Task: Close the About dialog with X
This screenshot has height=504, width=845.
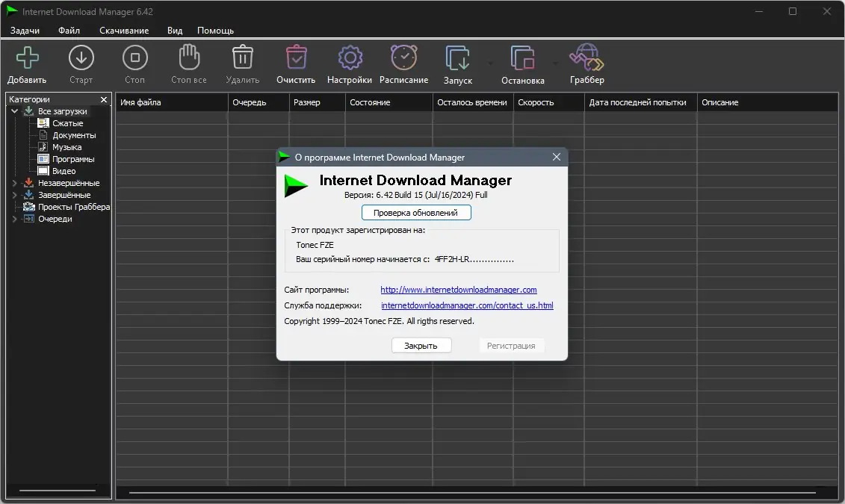Action: [x=556, y=157]
